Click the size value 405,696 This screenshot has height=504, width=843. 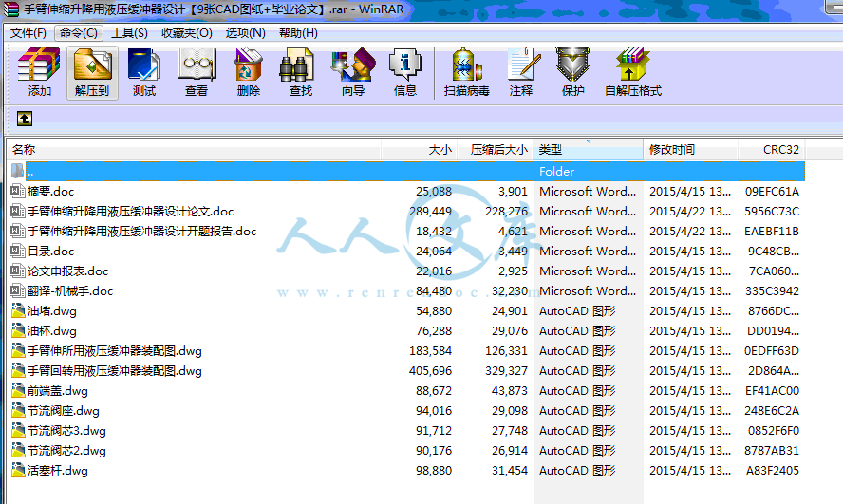click(431, 371)
